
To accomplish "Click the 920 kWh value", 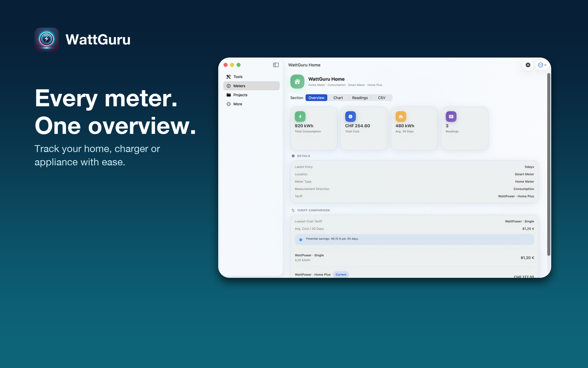I will pyautogui.click(x=304, y=126).
